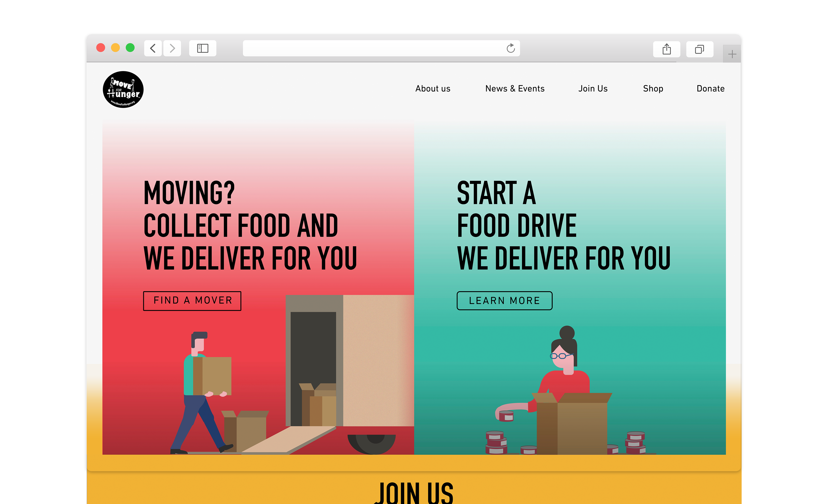Click the browser back arrow
Screen dimensions: 827x504
click(153, 48)
